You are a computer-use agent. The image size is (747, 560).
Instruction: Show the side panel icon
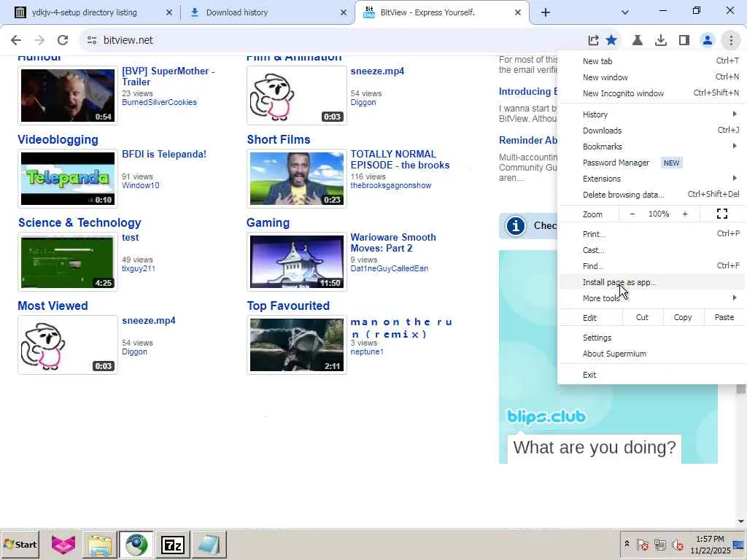click(x=684, y=41)
